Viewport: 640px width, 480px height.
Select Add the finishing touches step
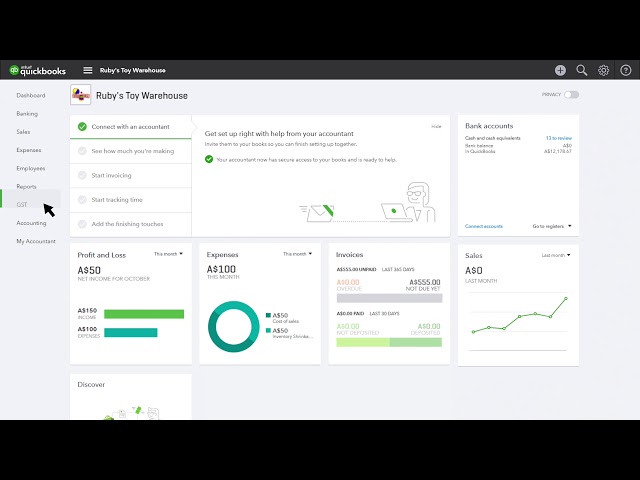(x=131, y=224)
